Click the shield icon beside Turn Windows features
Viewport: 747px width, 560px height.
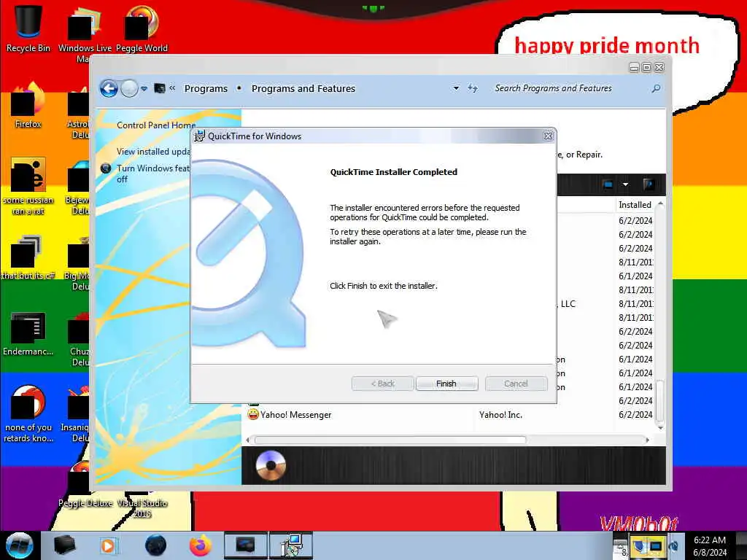click(x=106, y=168)
